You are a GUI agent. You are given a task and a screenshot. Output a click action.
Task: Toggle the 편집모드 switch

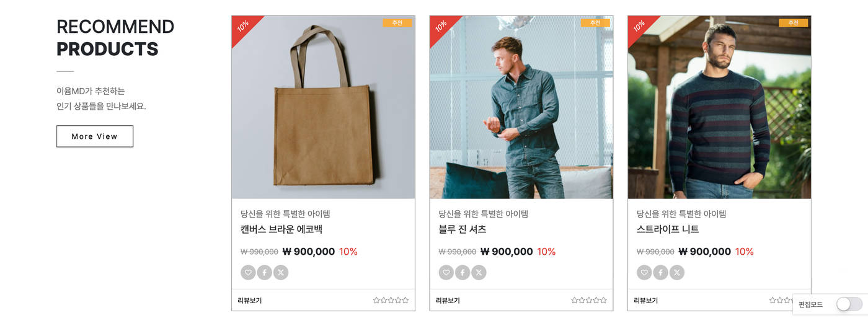click(x=849, y=304)
